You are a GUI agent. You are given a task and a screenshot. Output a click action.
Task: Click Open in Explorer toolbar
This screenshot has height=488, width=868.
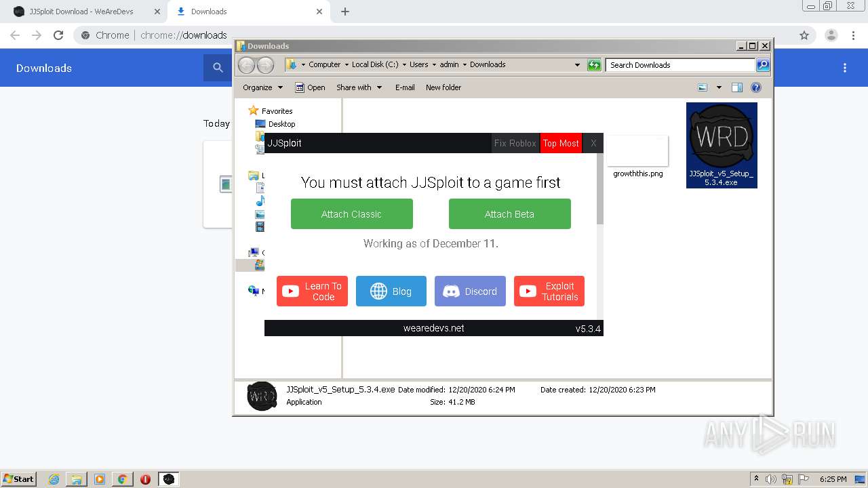tap(310, 87)
